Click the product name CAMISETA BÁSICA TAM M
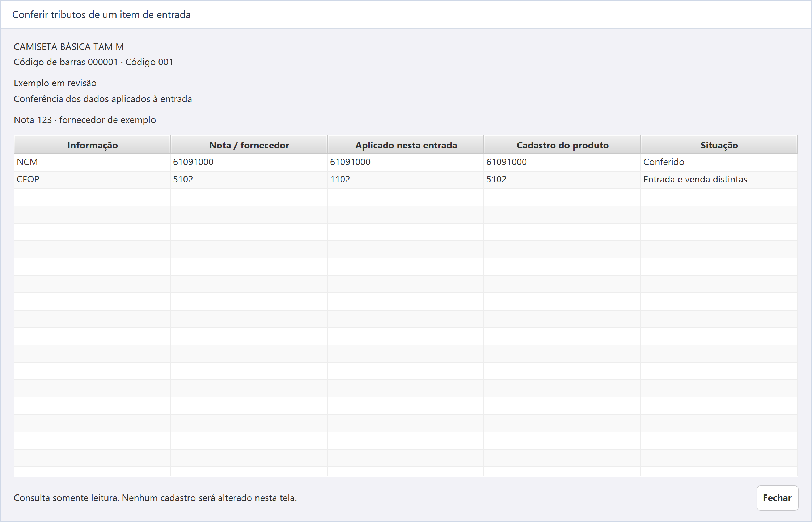 [x=69, y=47]
